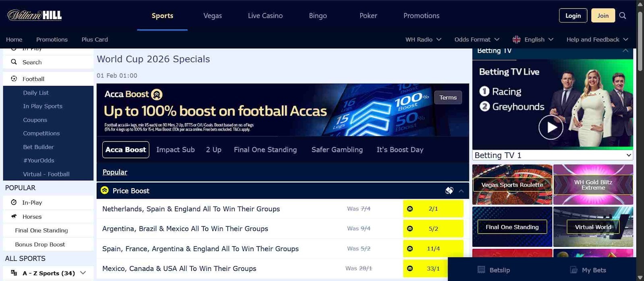Click the boost icon beside the 2/1 odds
The width and height of the screenshot is (644, 281).
pos(410,209)
